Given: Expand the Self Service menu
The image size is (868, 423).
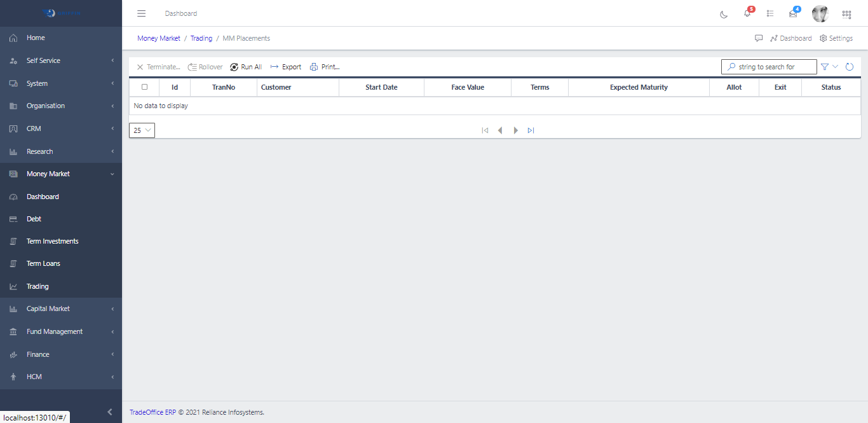Looking at the screenshot, I should click(61, 60).
